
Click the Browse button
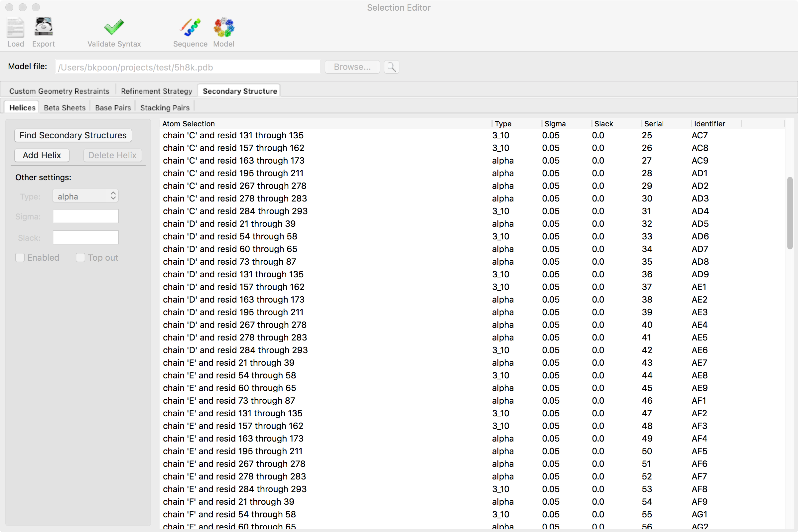click(352, 67)
